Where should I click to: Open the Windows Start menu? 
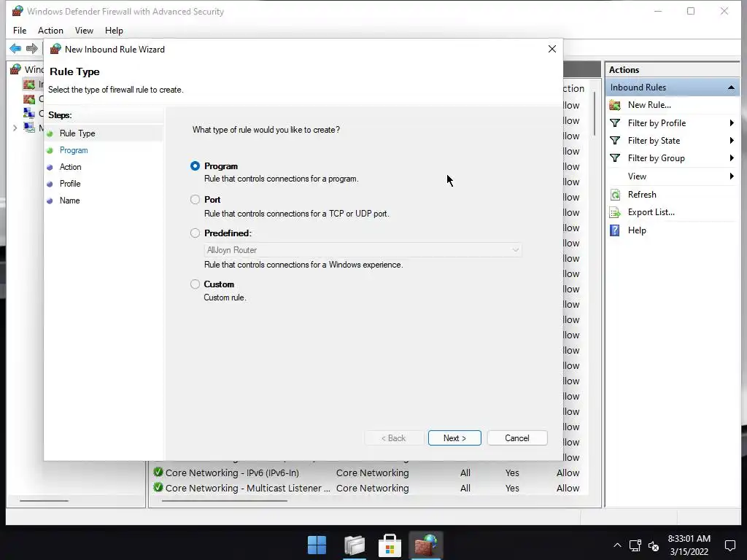tap(317, 545)
